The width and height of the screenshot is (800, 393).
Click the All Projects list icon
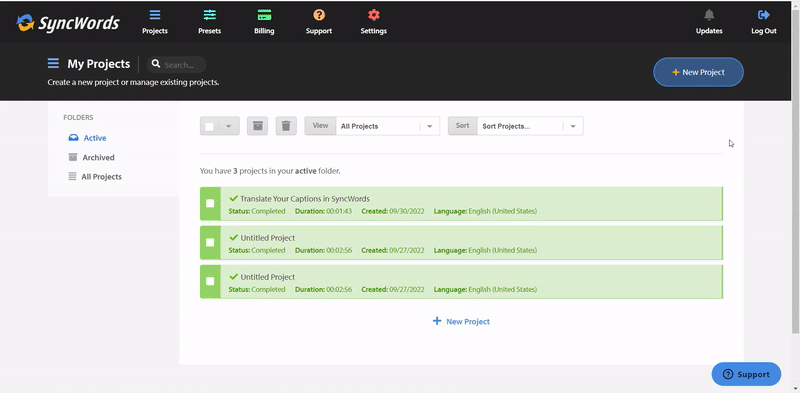coord(72,177)
